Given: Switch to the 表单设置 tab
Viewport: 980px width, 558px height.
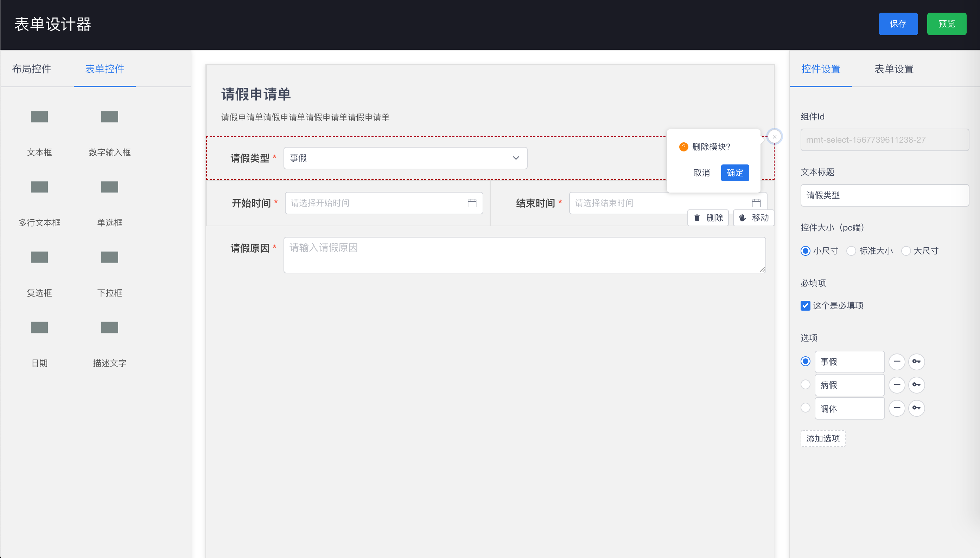Looking at the screenshot, I should [894, 69].
